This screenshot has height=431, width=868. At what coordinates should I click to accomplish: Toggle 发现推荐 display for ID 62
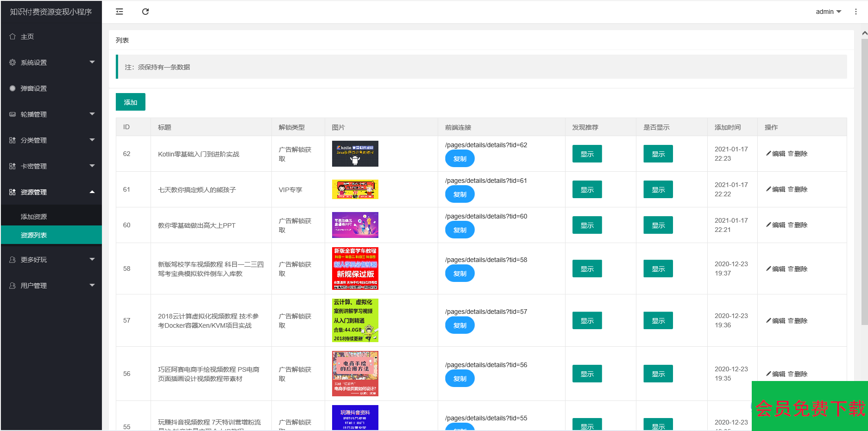point(587,154)
